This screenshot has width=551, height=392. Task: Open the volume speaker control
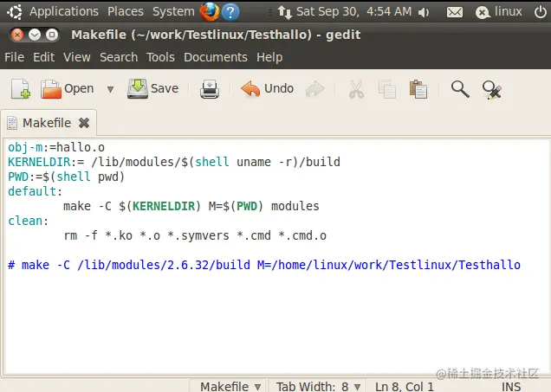[424, 13]
